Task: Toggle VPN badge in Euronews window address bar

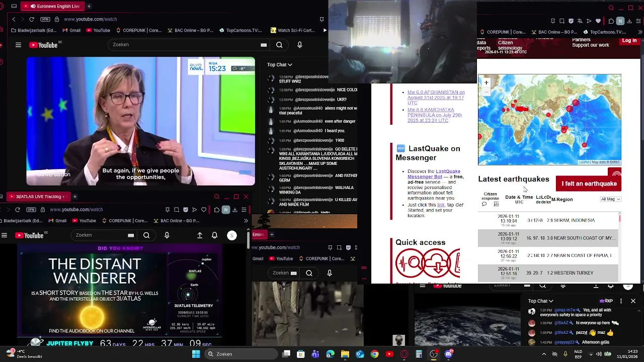Action: 45,19
